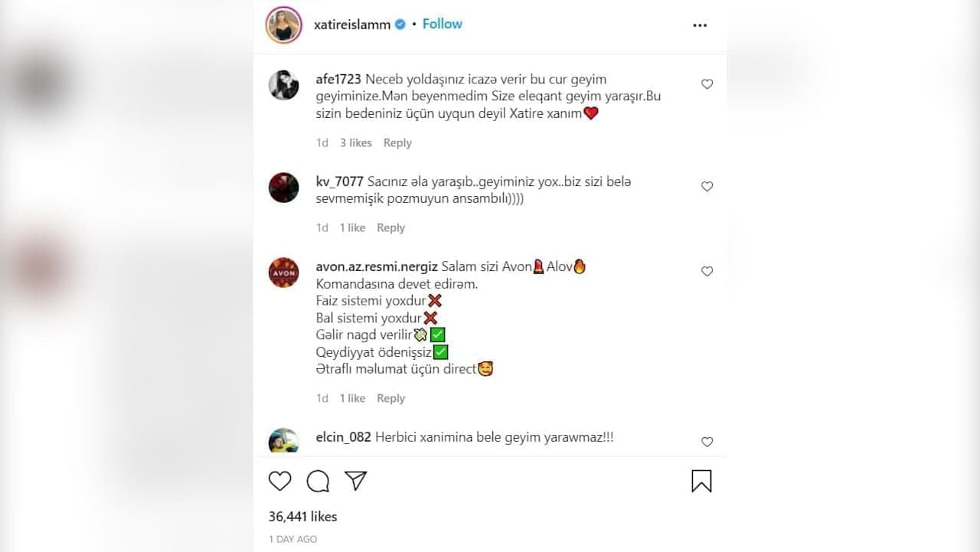This screenshot has width=980, height=552.
Task: View the 3 likes on afe1723's comment
Action: coord(356,143)
